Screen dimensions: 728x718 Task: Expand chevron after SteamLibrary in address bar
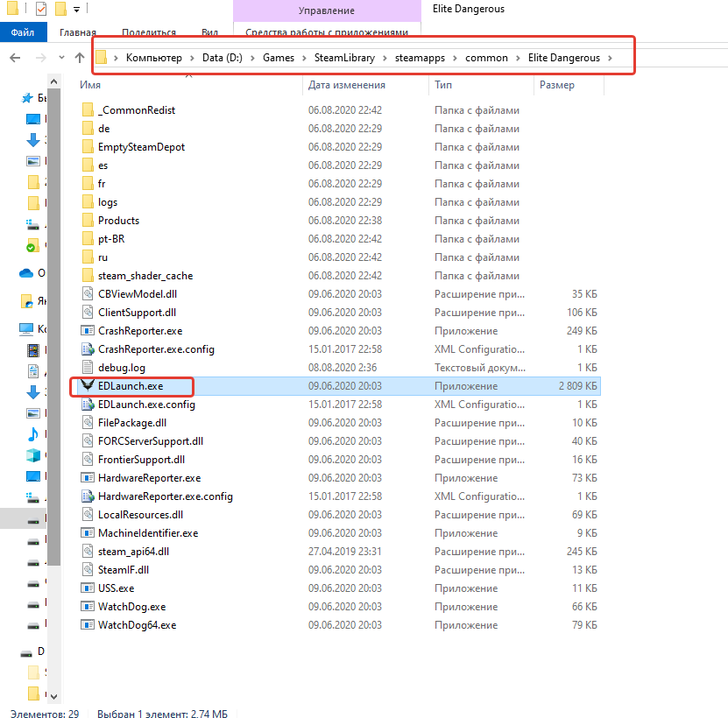tap(385, 58)
